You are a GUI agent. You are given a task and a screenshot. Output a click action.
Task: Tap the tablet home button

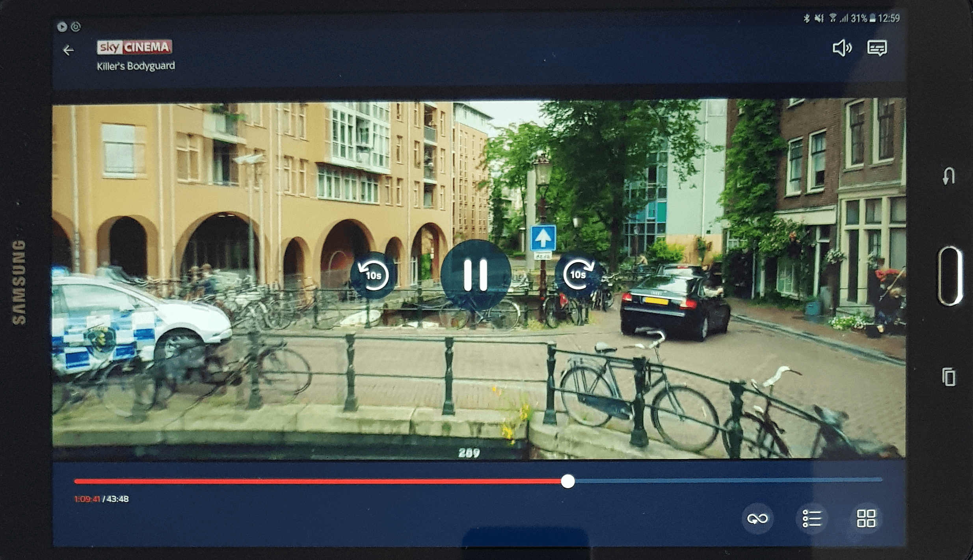click(x=949, y=275)
